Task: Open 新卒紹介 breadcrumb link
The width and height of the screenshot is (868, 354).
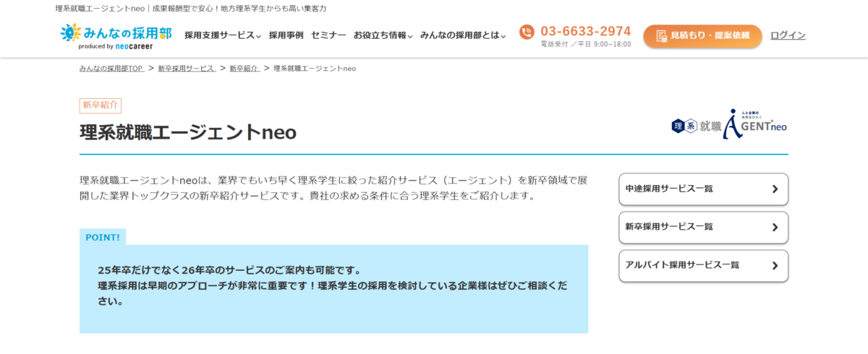Action: (x=244, y=68)
